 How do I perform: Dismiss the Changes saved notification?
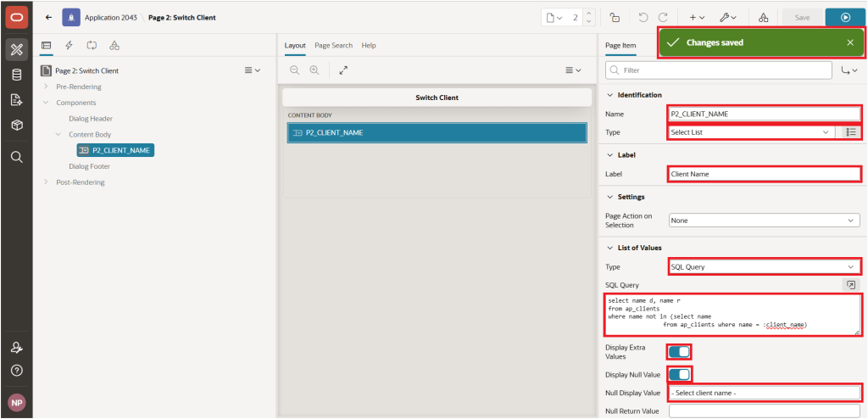click(850, 42)
